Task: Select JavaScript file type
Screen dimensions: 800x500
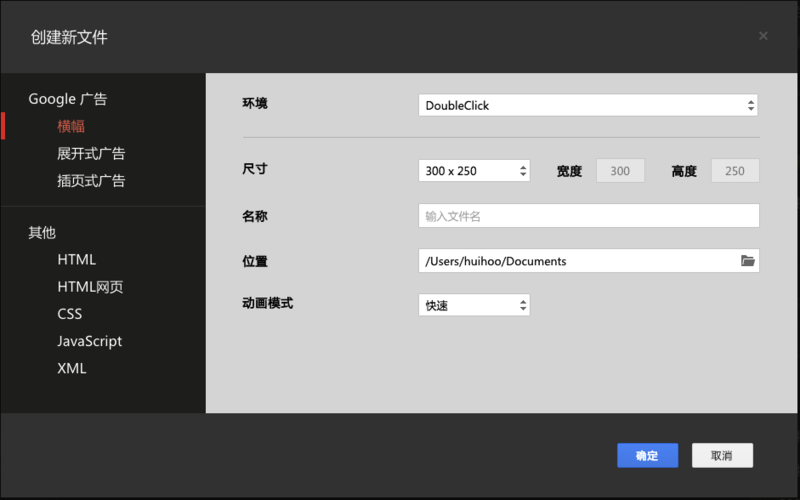Action: click(90, 341)
